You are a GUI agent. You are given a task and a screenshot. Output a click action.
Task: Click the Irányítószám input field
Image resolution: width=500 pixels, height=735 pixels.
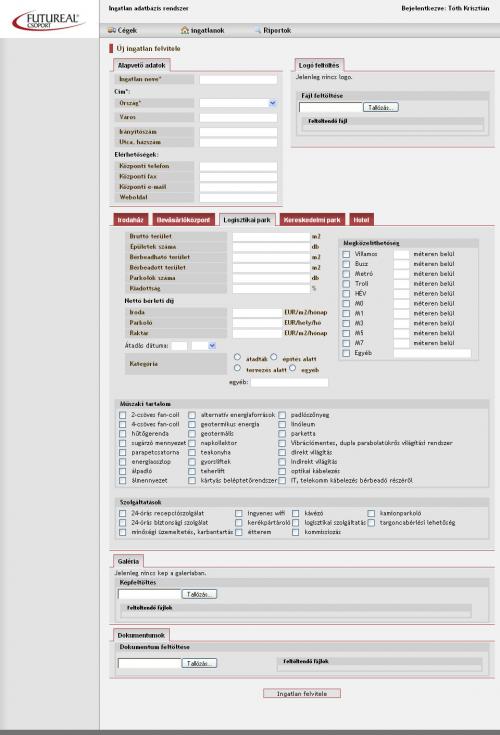click(x=238, y=132)
